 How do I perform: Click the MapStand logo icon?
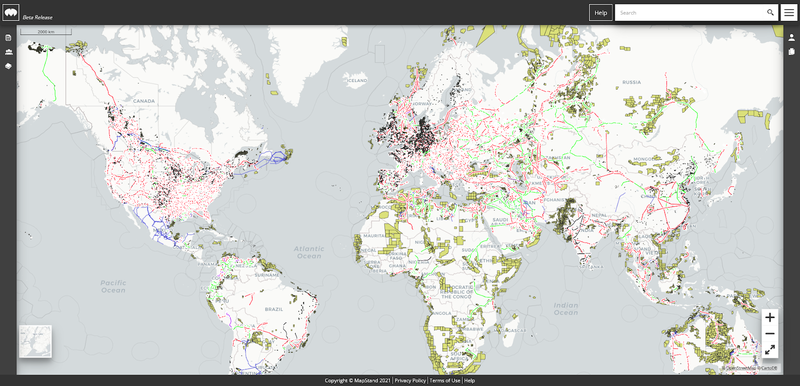click(11, 12)
